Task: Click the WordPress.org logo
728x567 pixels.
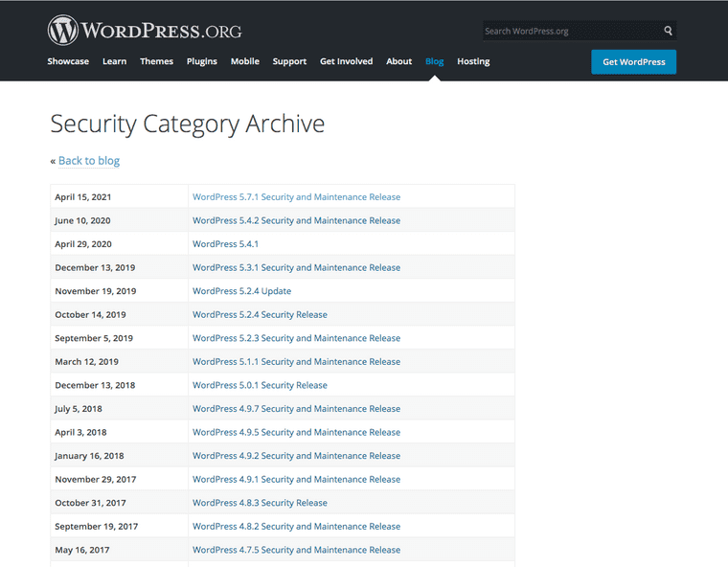Action: [145, 31]
